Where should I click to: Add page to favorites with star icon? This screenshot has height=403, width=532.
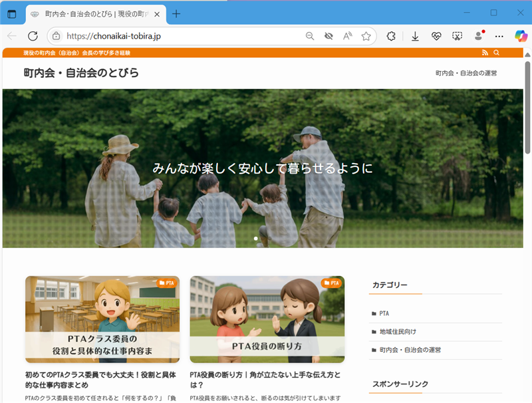coord(366,37)
